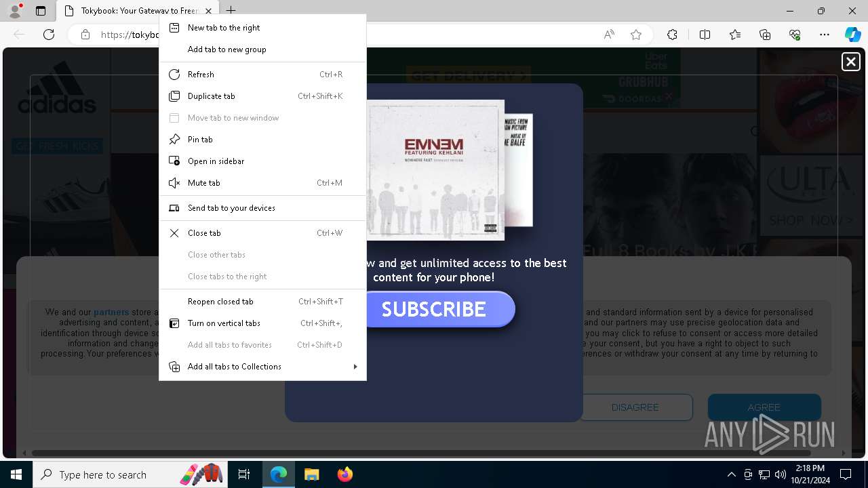The image size is (868, 488).
Task: Click Microsoft Edge taskbar icon
Action: click(279, 474)
